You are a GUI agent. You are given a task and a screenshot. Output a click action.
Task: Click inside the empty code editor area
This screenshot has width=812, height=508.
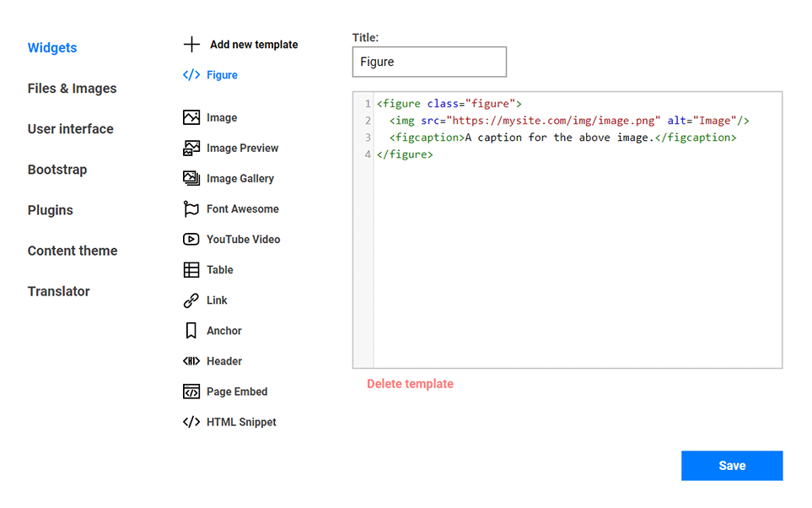click(x=578, y=264)
